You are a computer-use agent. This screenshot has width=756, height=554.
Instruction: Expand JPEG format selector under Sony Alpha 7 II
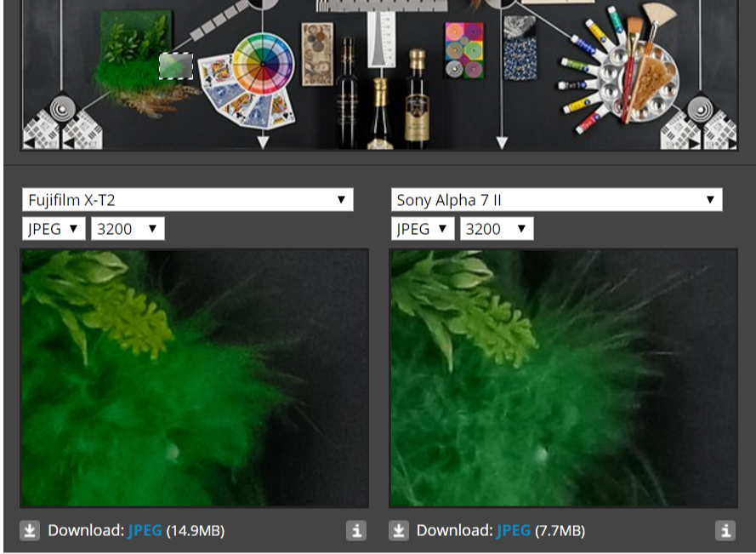(422, 229)
